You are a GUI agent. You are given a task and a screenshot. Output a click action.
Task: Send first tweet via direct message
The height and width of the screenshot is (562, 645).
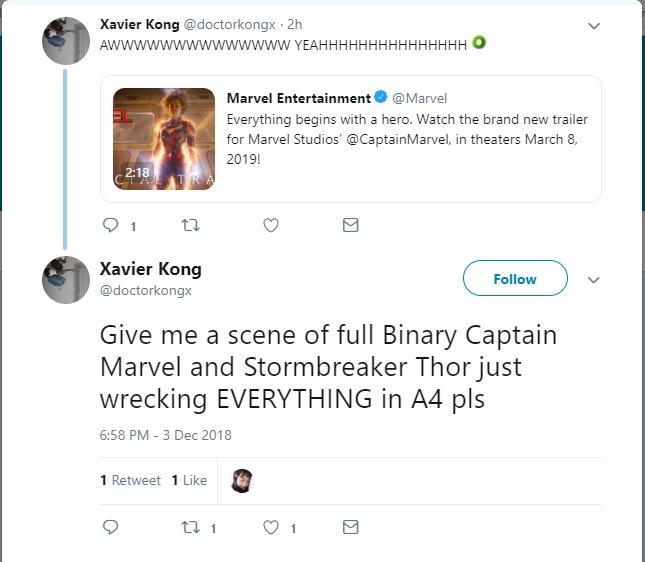click(x=350, y=226)
